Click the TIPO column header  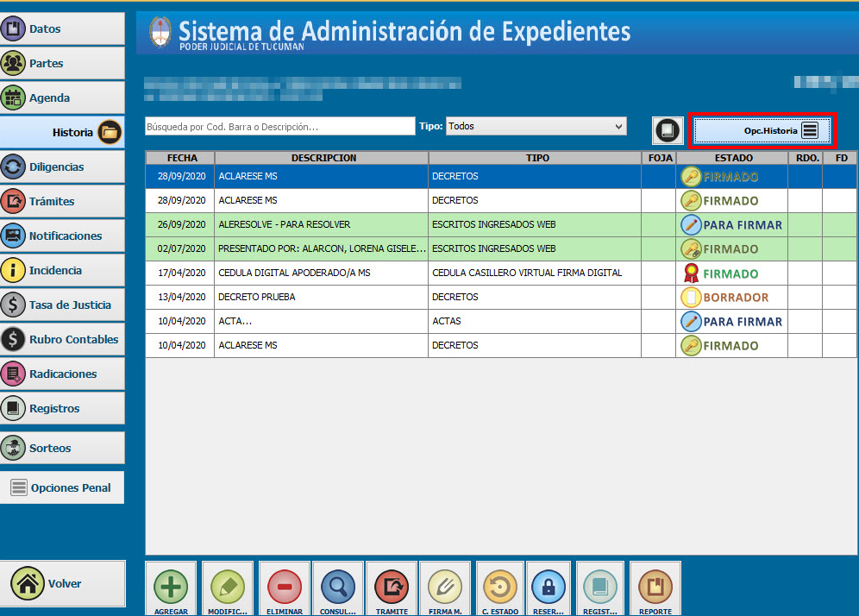[x=535, y=158]
